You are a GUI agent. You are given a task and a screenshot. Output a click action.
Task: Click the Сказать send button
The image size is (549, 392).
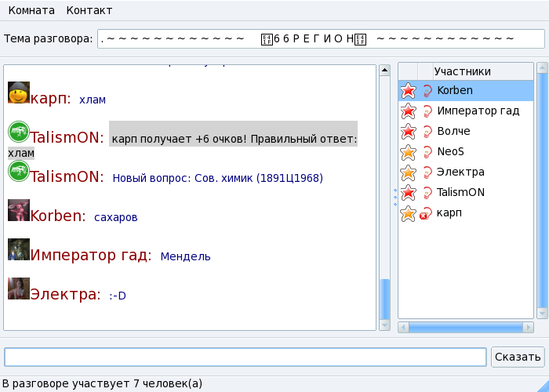click(518, 357)
